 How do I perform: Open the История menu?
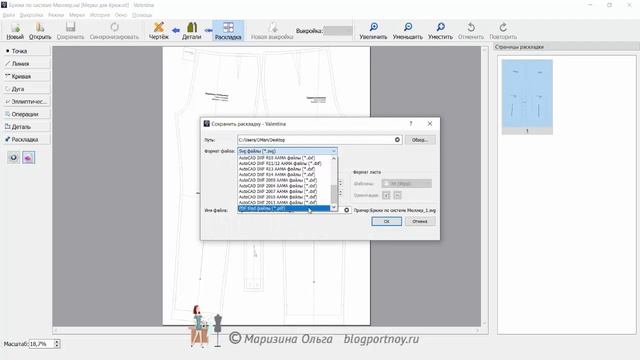[100, 15]
